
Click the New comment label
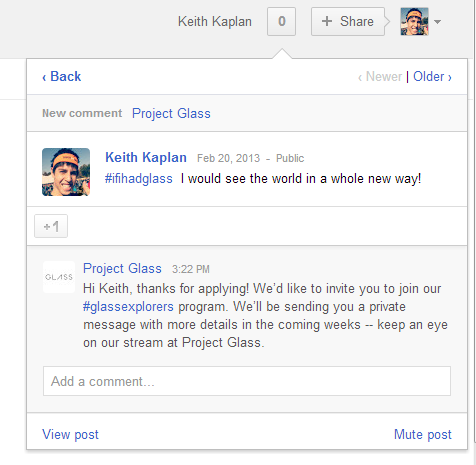82,113
